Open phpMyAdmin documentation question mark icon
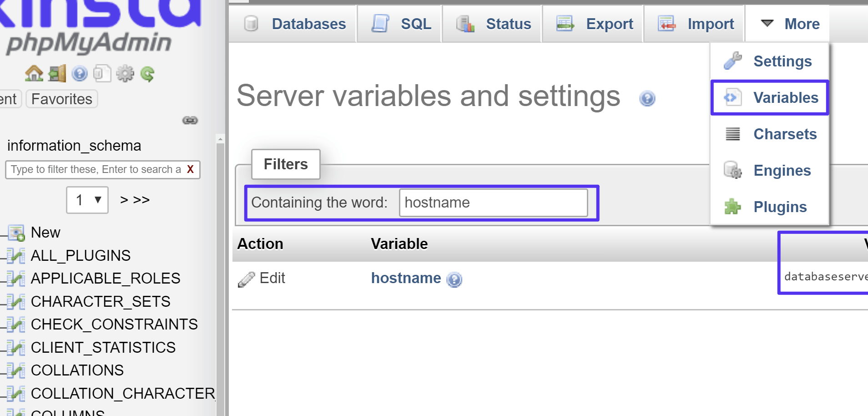Screen dimensions: 868x416 (80, 73)
